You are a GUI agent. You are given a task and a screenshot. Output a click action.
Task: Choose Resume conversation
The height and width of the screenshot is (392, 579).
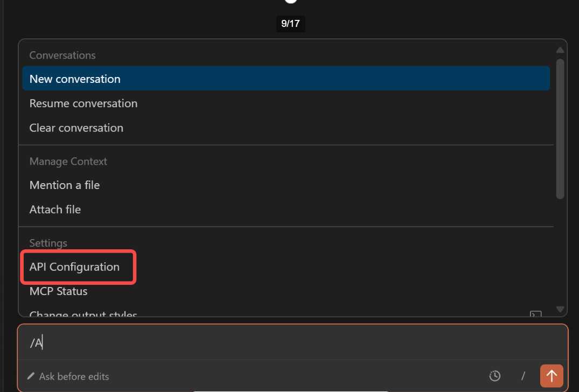pyautogui.click(x=83, y=103)
